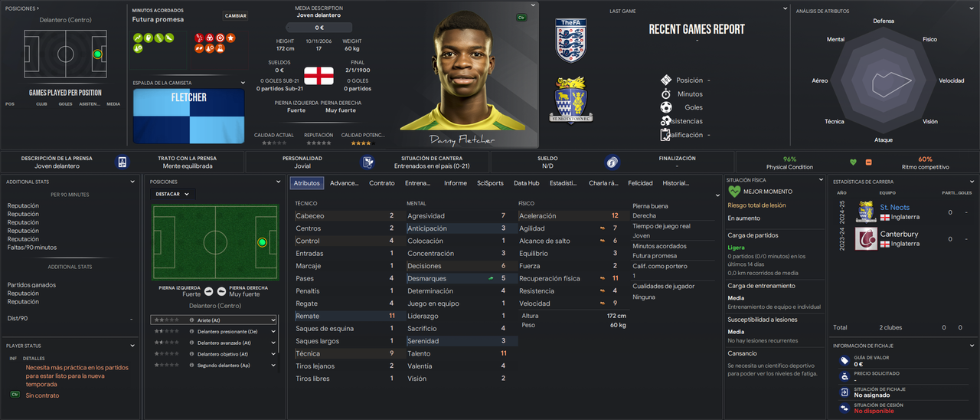Open the St. Neots team link

[x=894, y=208]
